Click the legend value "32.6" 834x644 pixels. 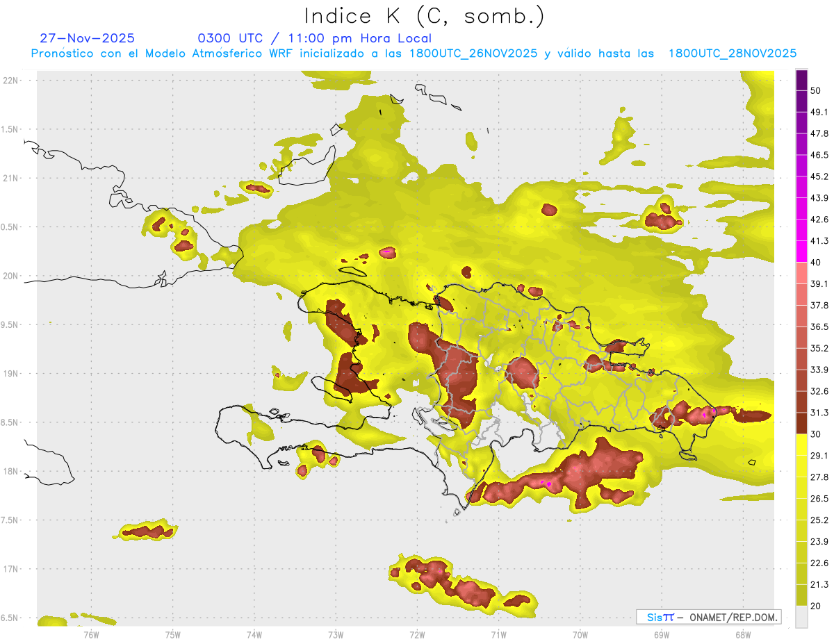coord(819,391)
